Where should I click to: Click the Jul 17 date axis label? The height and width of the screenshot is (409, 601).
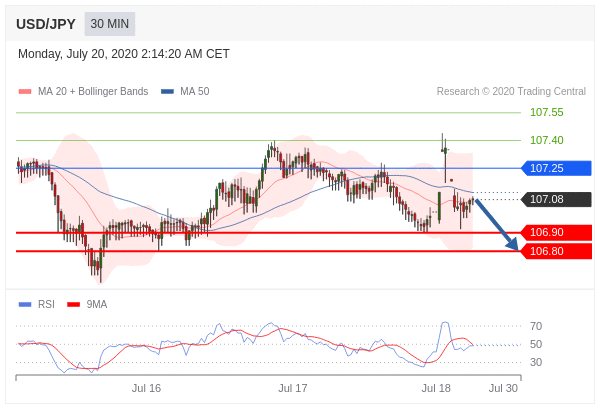(x=293, y=388)
